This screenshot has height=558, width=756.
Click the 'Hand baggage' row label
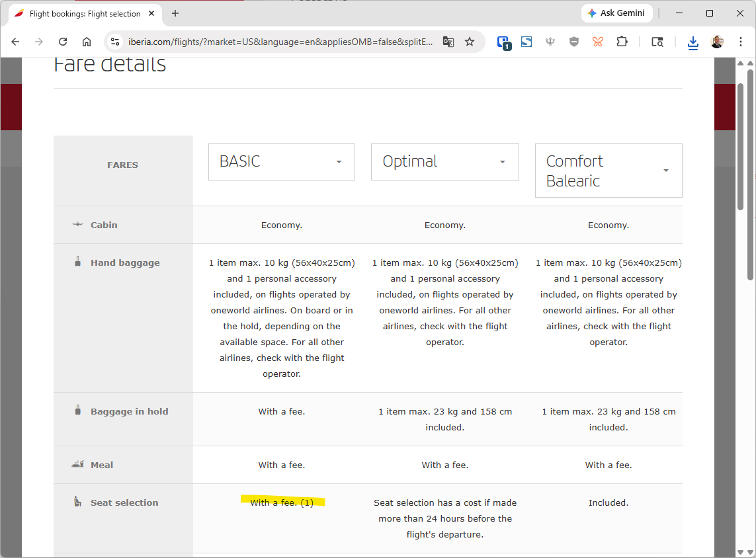[x=125, y=262]
